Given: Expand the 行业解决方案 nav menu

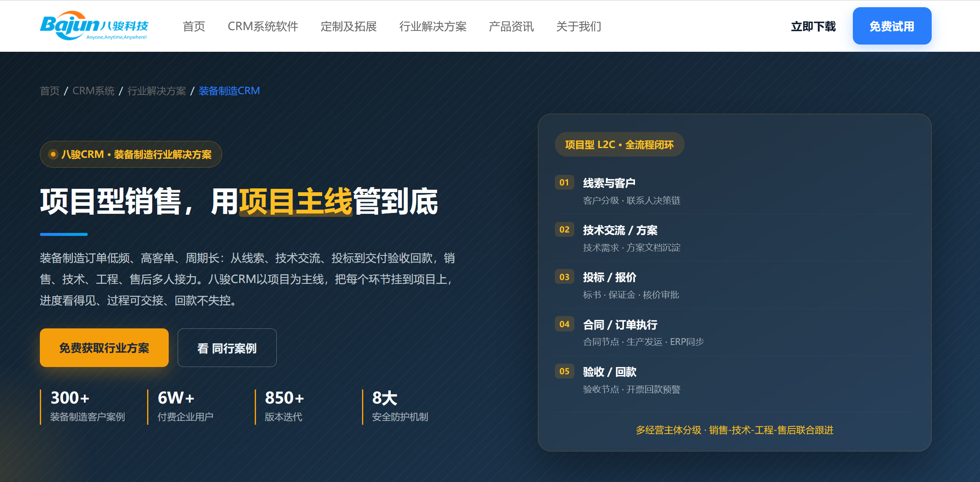Looking at the screenshot, I should [433, 26].
